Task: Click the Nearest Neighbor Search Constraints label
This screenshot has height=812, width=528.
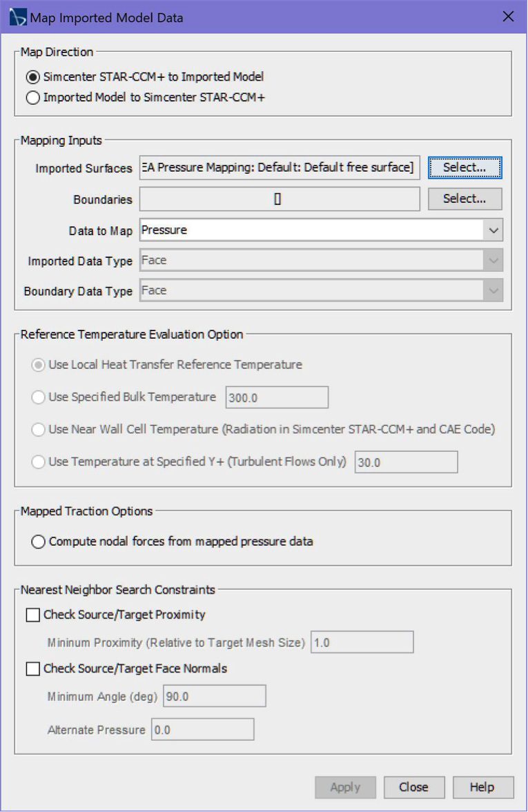Action: pos(117,590)
